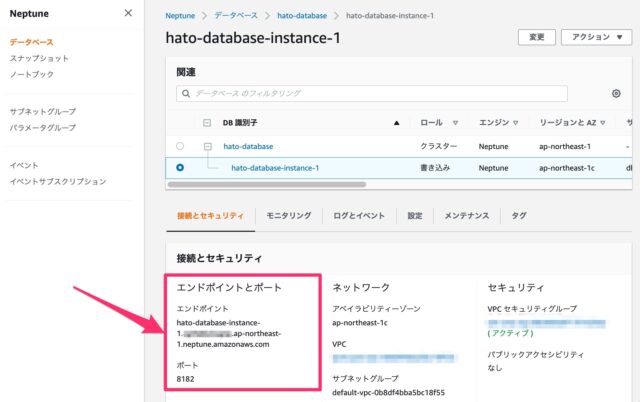Screen dimensions: 640x402
Task: Collapse the hato-database cluster tree row
Action: click(x=208, y=146)
